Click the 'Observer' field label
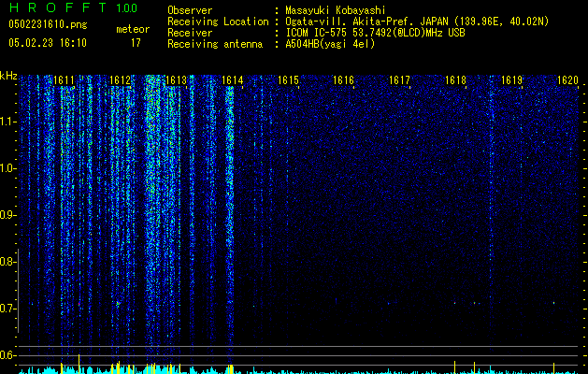Screen dimensions: 588x374 (190, 10)
